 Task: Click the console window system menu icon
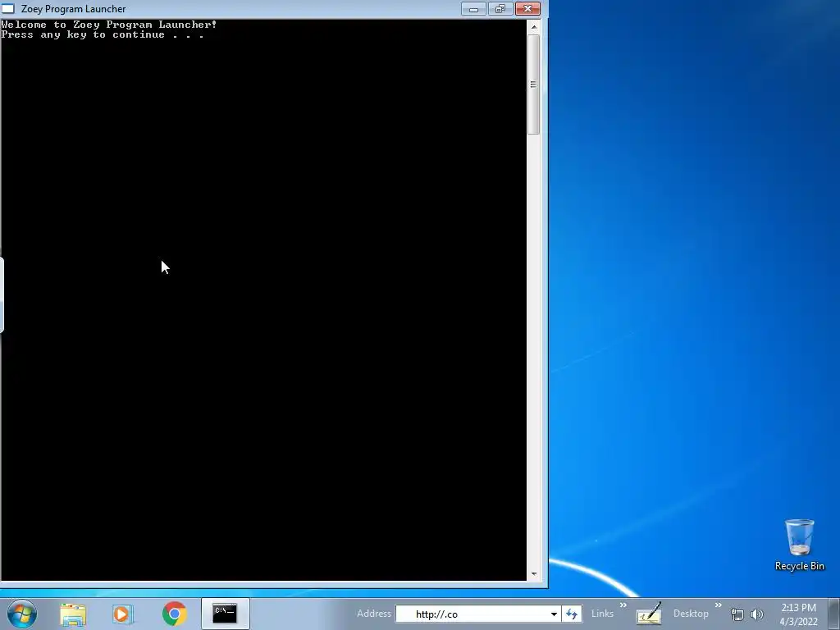click(x=8, y=8)
